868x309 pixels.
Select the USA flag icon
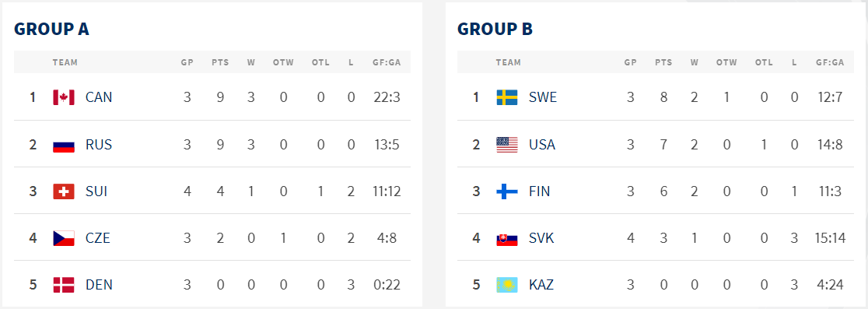click(507, 145)
